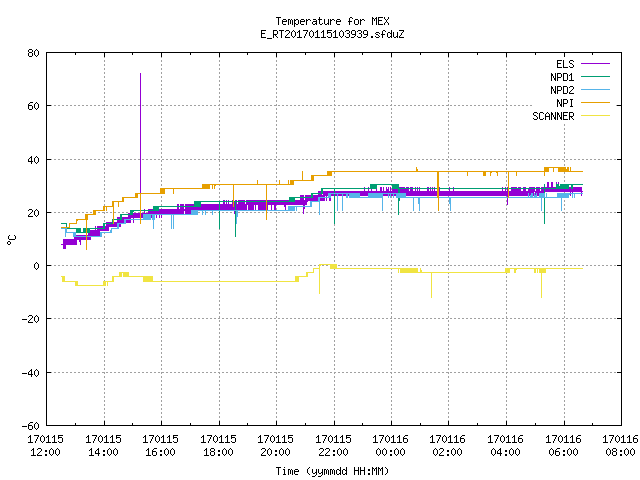Click the °C y-axis unit label
The height and width of the screenshot is (480, 640).
coord(11,240)
